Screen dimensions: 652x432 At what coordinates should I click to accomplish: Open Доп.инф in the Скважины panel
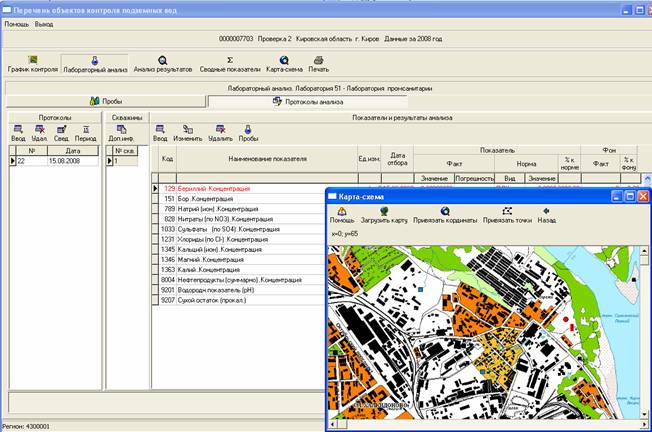click(x=122, y=133)
